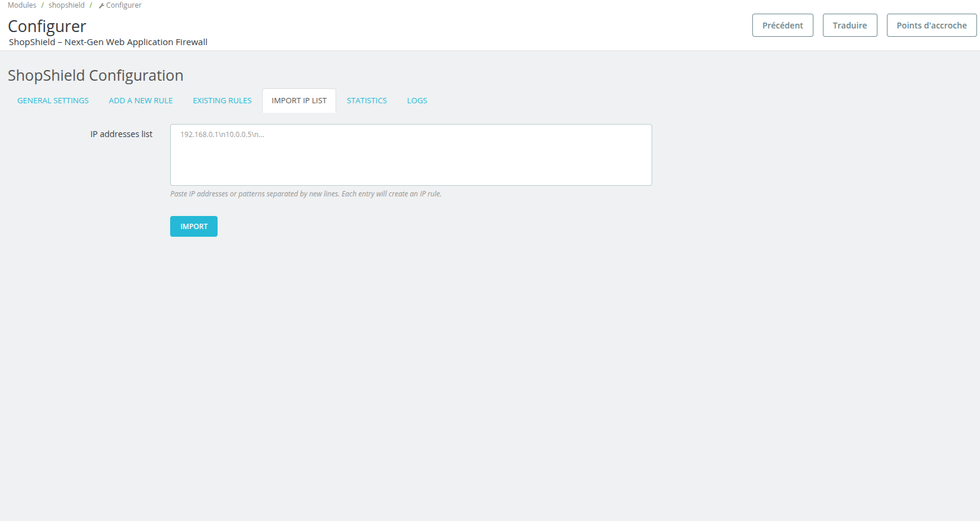Open the Logs tab
The height and width of the screenshot is (521, 980).
click(417, 101)
